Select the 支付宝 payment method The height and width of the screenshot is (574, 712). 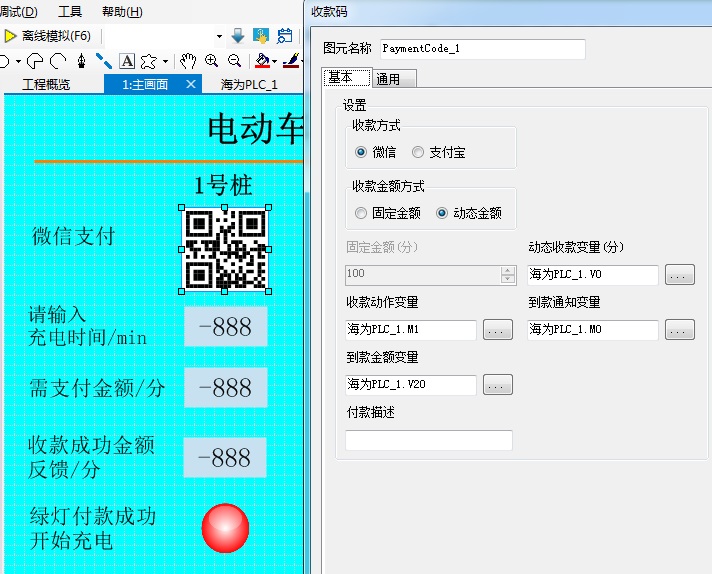click(x=418, y=152)
